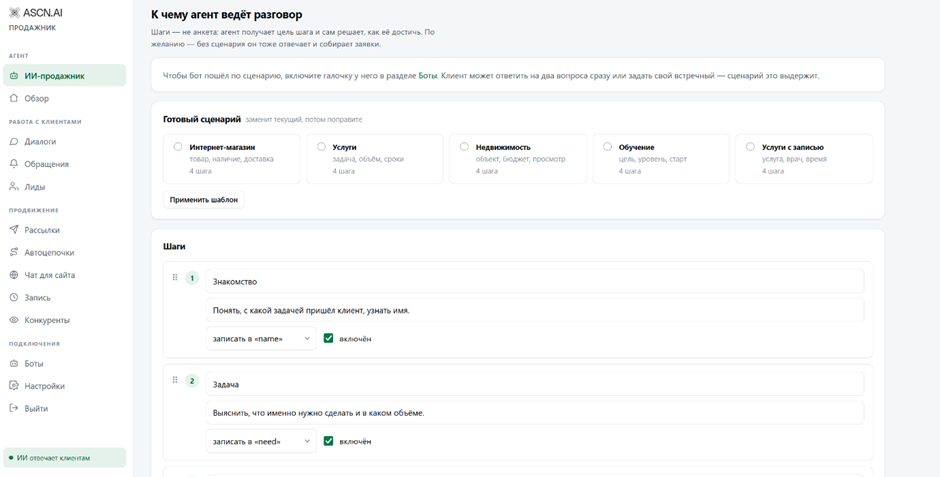Click step number 1 badge
Viewport: 940px width, 477px height.
(192, 278)
